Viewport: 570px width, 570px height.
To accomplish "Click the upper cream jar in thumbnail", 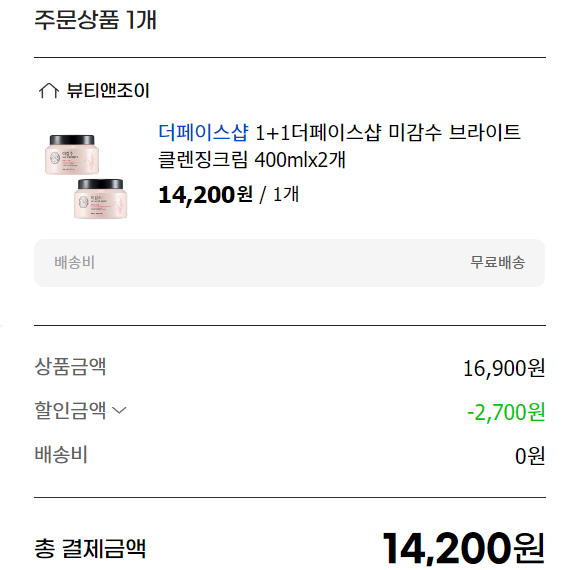I will click(x=72, y=154).
